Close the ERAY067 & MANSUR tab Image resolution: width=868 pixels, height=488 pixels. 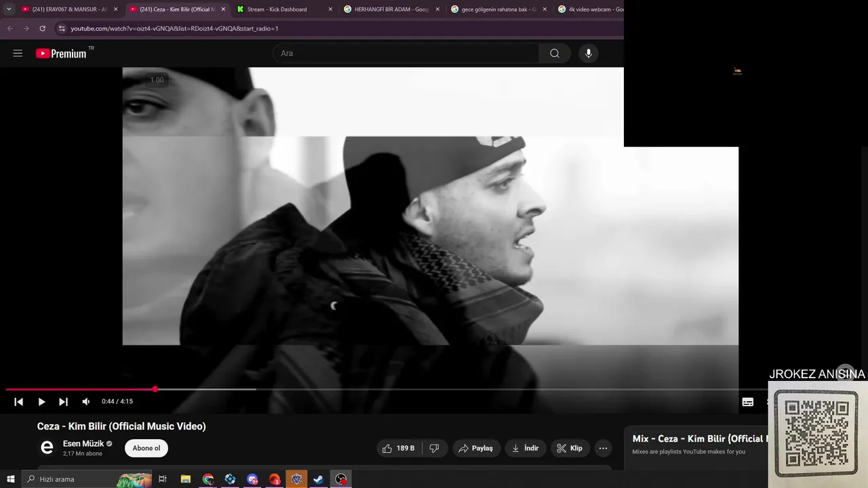coord(116,9)
